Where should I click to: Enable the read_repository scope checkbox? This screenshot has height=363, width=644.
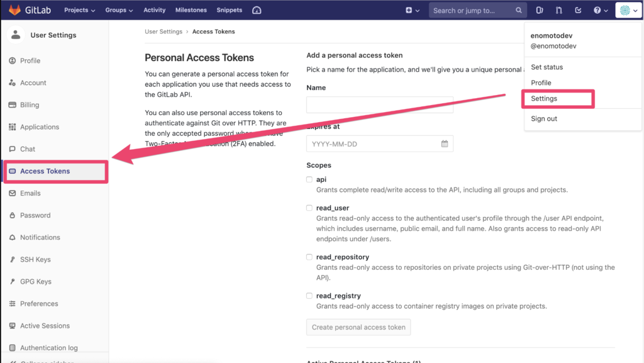point(309,257)
